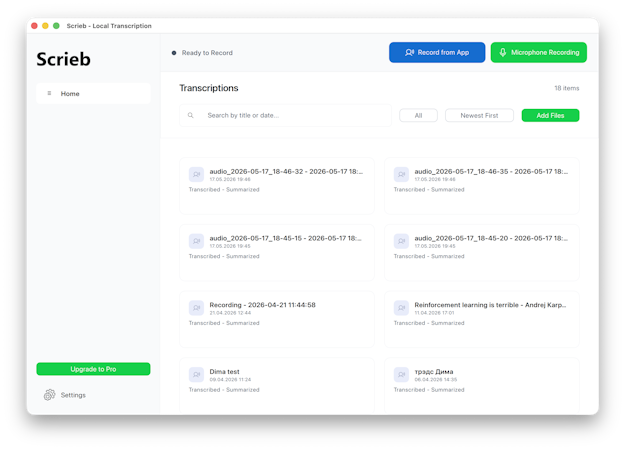
Task: Click date 11.04.2026 17:01 under Reinforcement learning
Action: coord(434,313)
